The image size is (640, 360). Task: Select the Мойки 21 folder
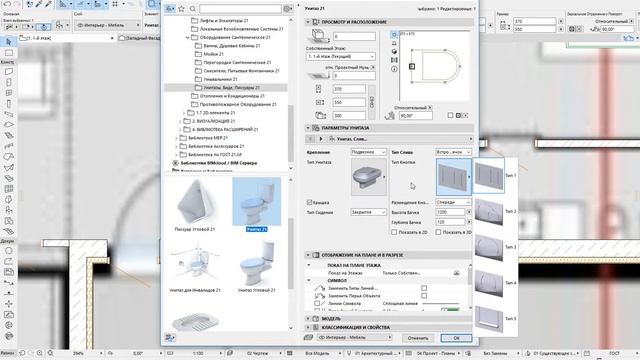[214, 54]
